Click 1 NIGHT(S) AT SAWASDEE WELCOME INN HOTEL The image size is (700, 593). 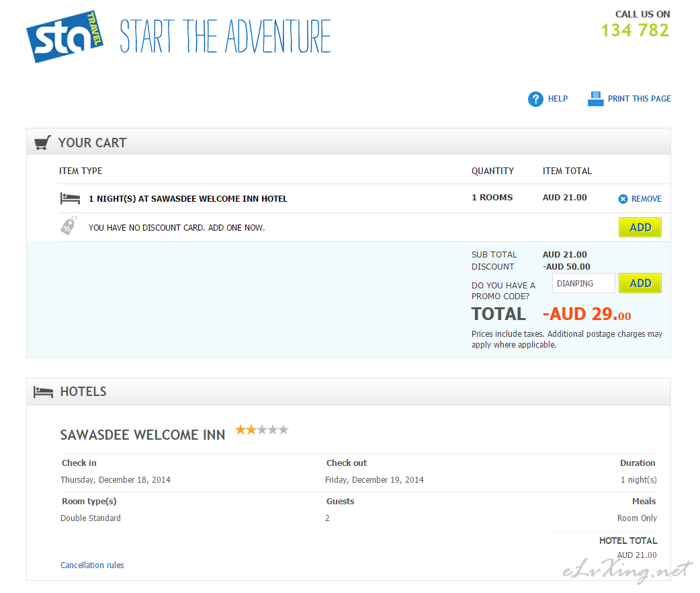[x=188, y=199]
